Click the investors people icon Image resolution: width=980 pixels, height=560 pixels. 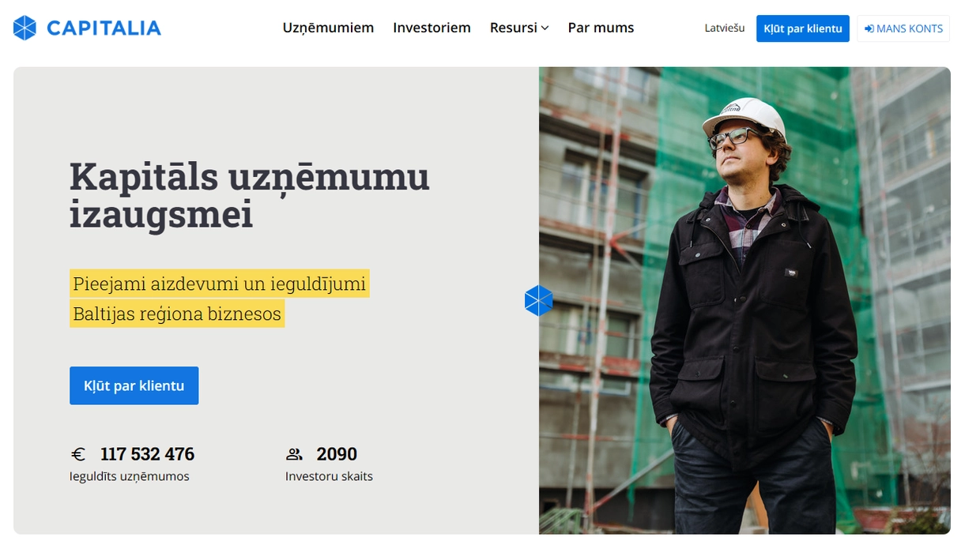[x=294, y=454]
